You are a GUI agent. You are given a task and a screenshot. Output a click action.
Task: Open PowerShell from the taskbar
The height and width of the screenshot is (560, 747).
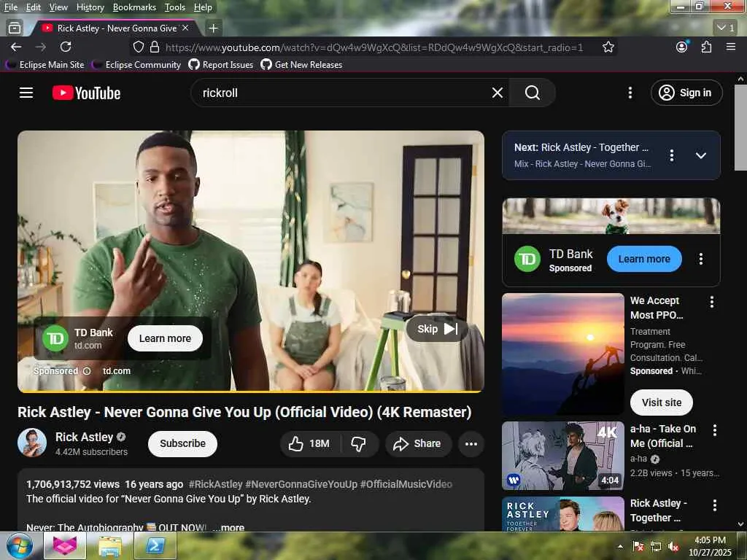coord(155,545)
